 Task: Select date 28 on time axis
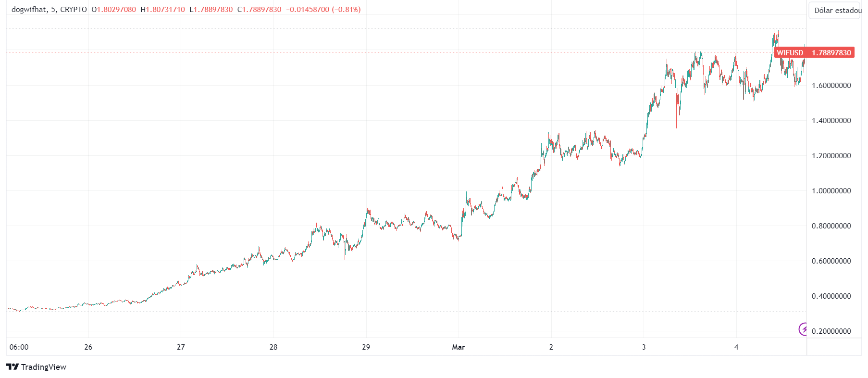273,347
